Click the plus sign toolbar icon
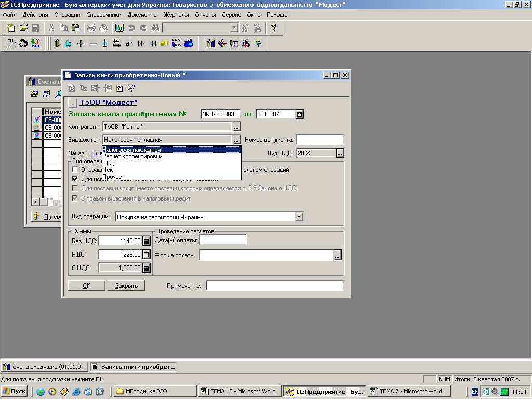Screen dimensions: 532x399 point(81,44)
